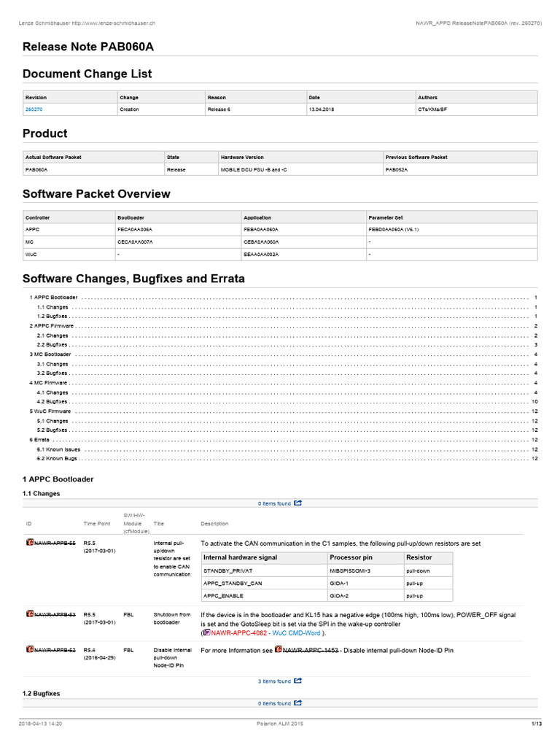Go to 4.2 Bugfixes contents entry

pyautogui.click(x=52, y=402)
